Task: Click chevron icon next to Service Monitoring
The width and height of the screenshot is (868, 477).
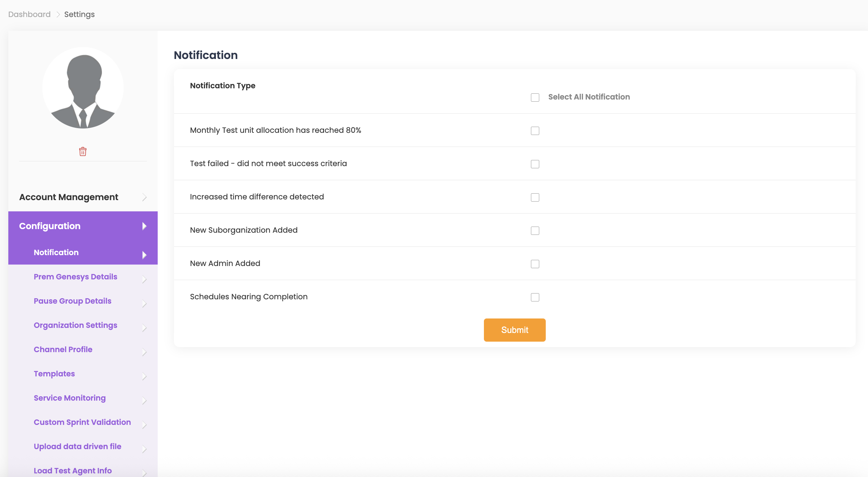Action: [144, 400]
